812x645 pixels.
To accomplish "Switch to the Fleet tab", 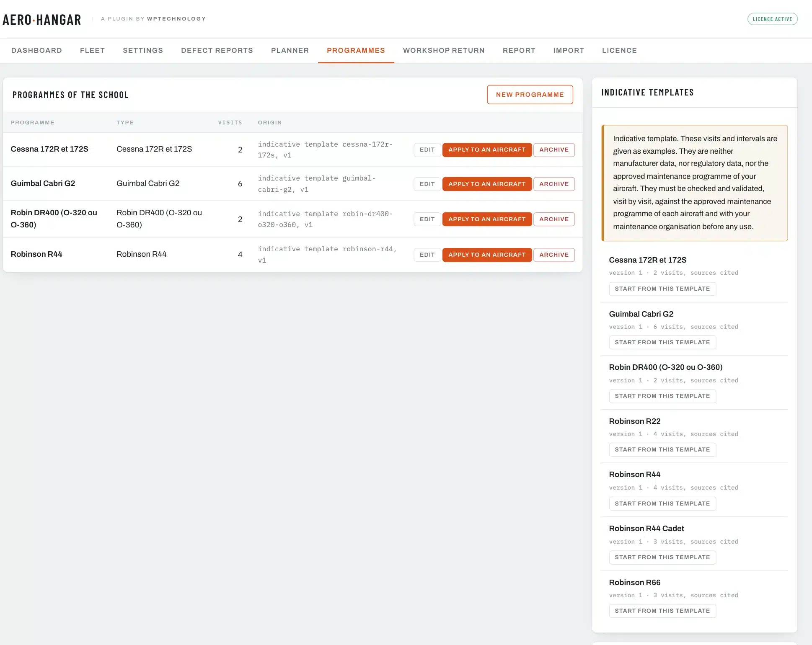I will pyautogui.click(x=92, y=50).
